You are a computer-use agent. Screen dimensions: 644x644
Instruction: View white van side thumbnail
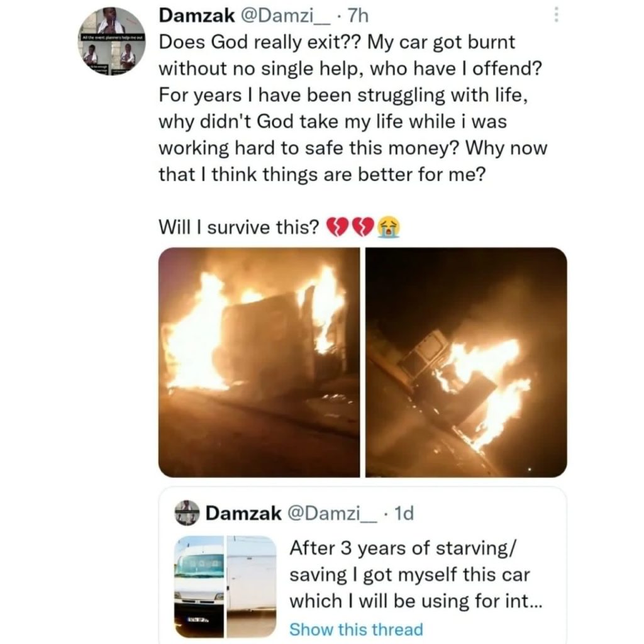pyautogui.click(x=252, y=586)
